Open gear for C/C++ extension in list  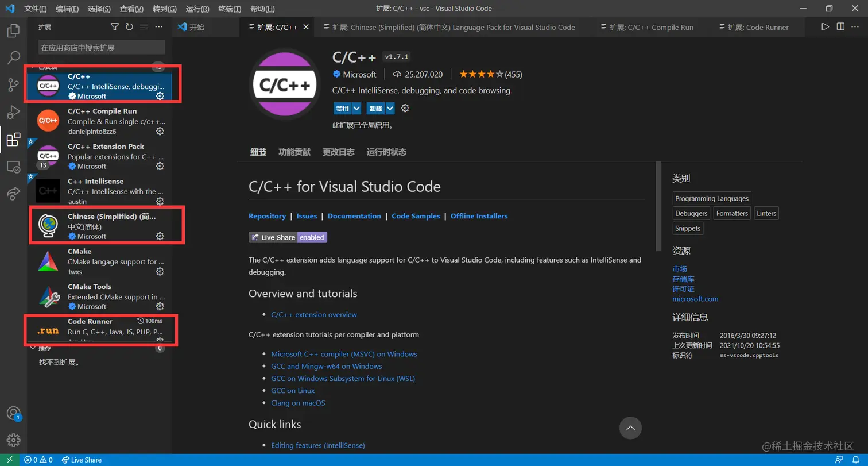pos(160,96)
